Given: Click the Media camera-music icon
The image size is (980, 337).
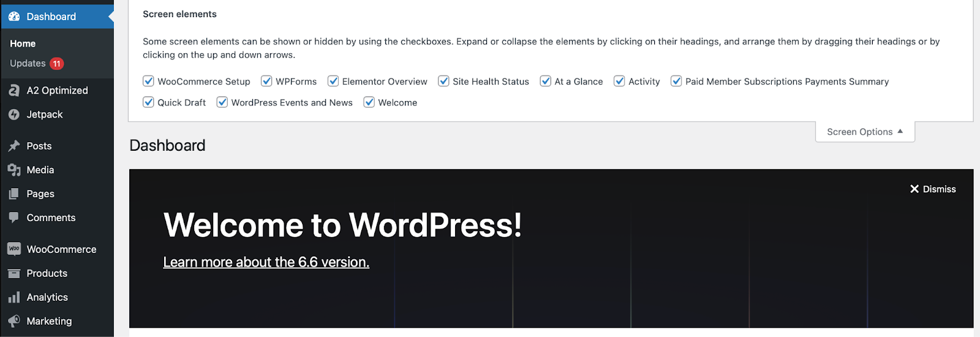Looking at the screenshot, I should coord(14,170).
